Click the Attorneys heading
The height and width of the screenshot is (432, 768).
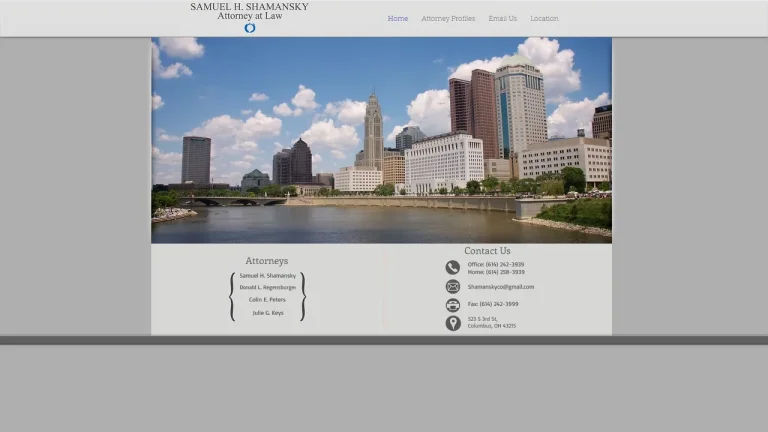click(x=266, y=261)
